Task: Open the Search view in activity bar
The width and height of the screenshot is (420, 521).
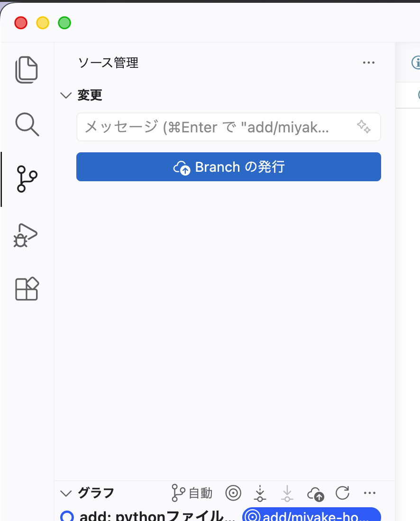Action: tap(27, 124)
